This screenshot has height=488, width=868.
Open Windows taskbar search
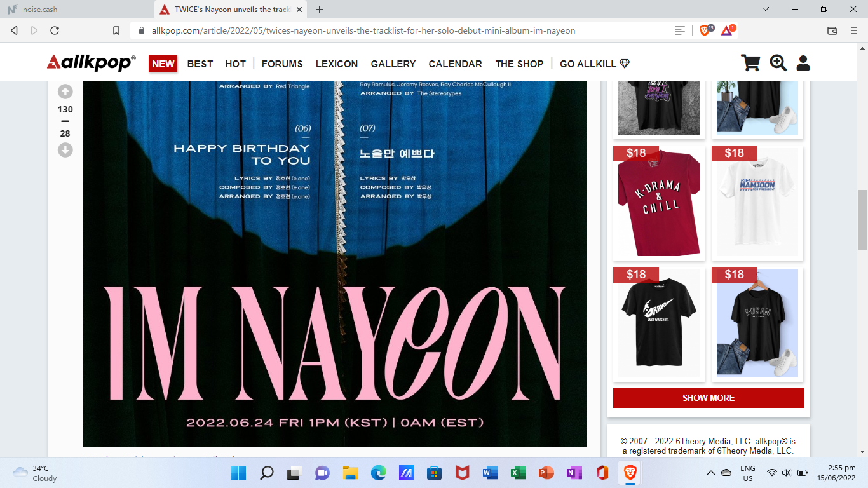[267, 473]
